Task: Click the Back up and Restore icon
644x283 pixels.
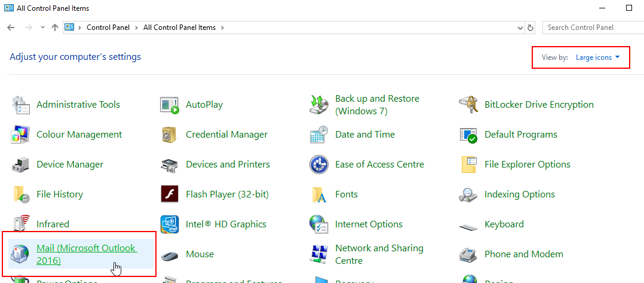Action: (x=319, y=105)
